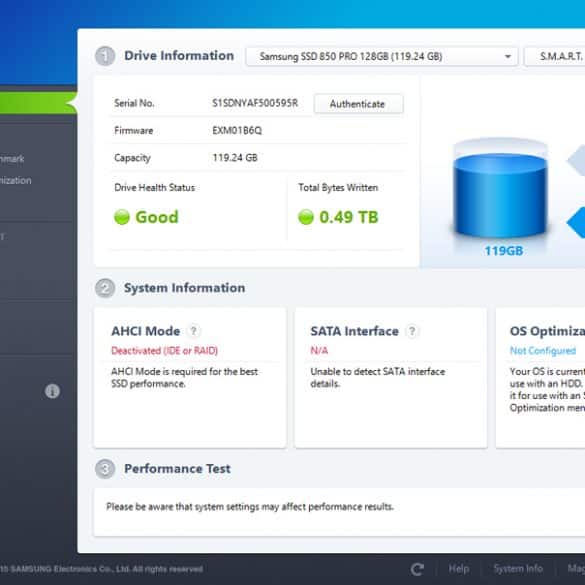The width and height of the screenshot is (585, 585).
Task: Click the Drive Information heading
Action: point(179,56)
